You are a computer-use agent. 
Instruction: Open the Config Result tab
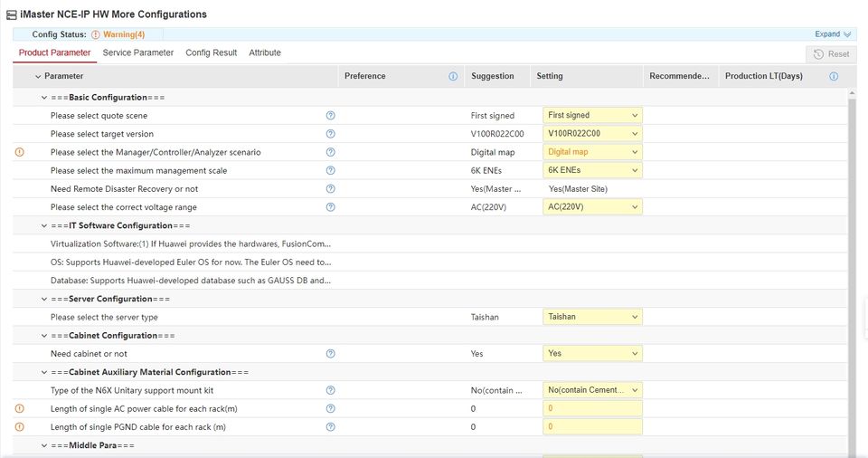pos(211,52)
